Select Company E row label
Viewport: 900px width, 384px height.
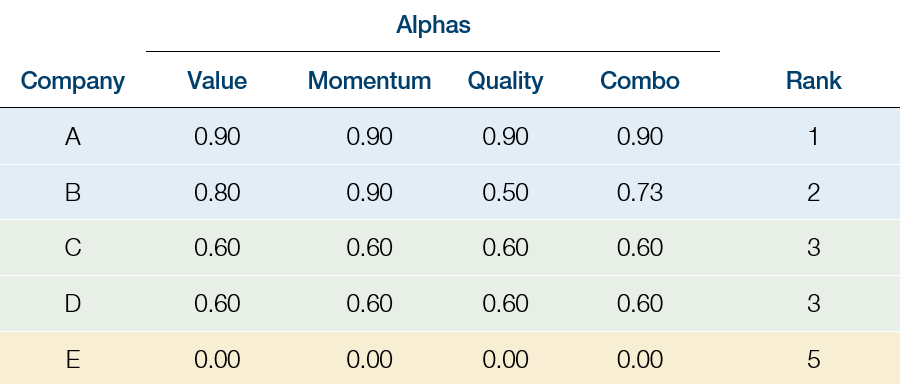pos(72,360)
